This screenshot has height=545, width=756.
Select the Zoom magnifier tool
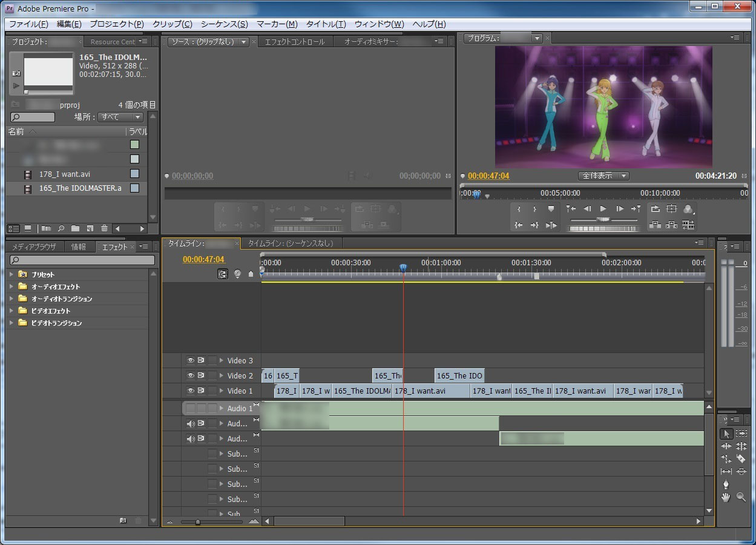741,497
